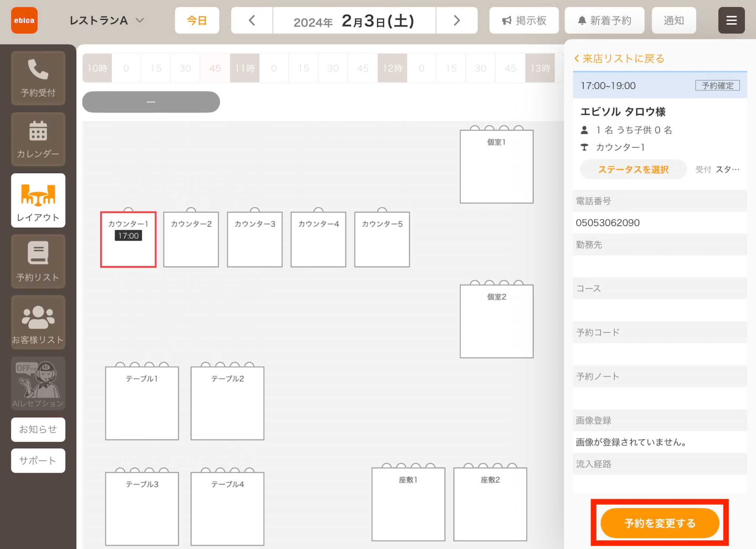
Task: Select the カウンター4 seat
Action: click(318, 239)
